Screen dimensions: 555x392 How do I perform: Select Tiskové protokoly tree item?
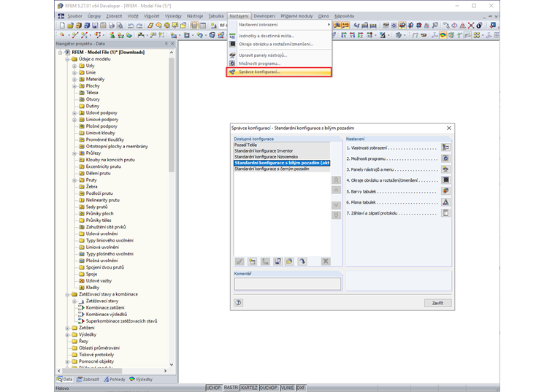click(x=96, y=355)
